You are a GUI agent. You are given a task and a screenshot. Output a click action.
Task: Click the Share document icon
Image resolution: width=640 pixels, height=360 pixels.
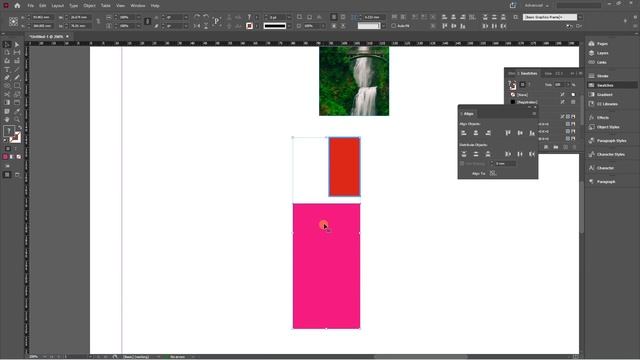[513, 5]
